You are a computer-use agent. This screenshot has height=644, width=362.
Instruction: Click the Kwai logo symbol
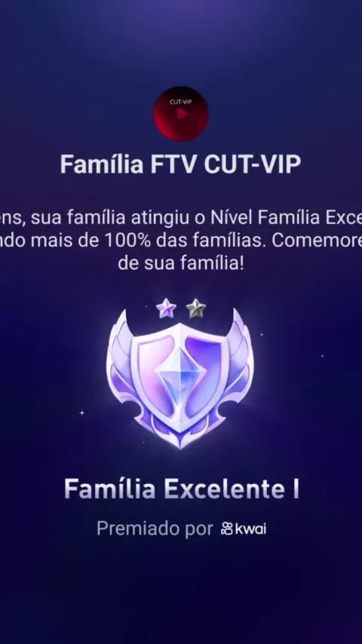pyautogui.click(x=227, y=528)
